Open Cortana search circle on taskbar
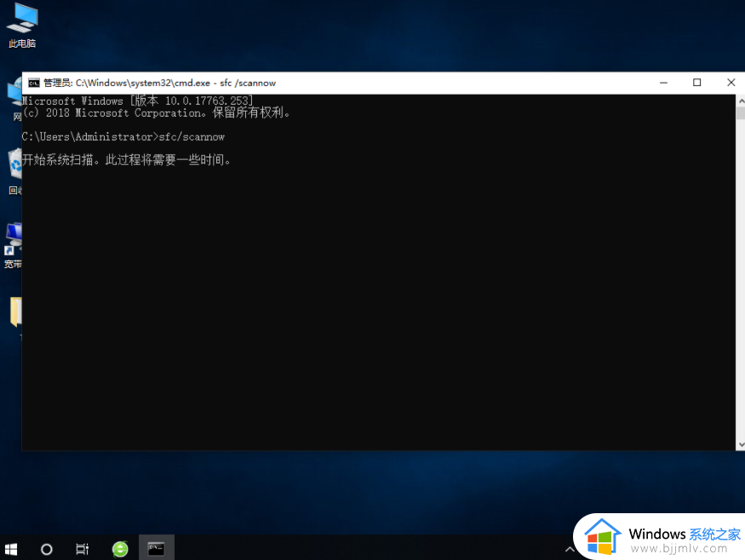The width and height of the screenshot is (745, 560). click(47, 549)
